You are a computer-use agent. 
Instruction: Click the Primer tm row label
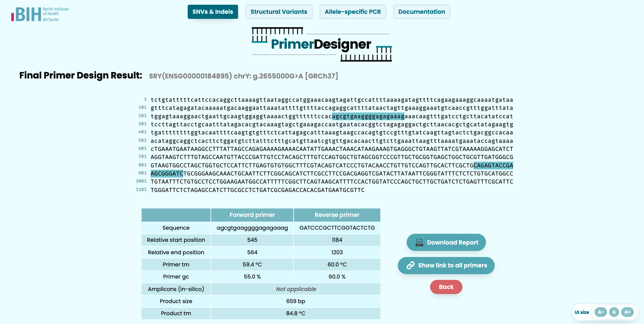[x=176, y=264]
